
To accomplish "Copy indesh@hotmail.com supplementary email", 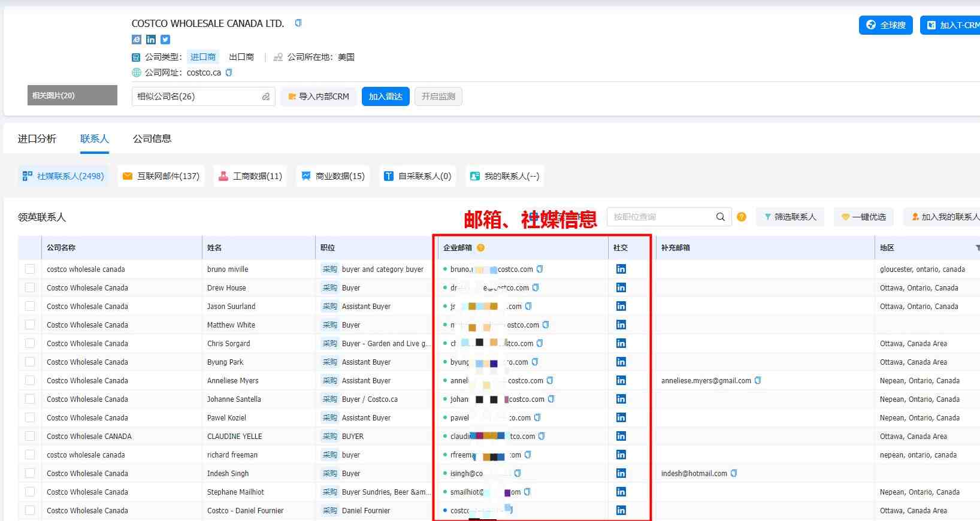I will pyautogui.click(x=734, y=473).
